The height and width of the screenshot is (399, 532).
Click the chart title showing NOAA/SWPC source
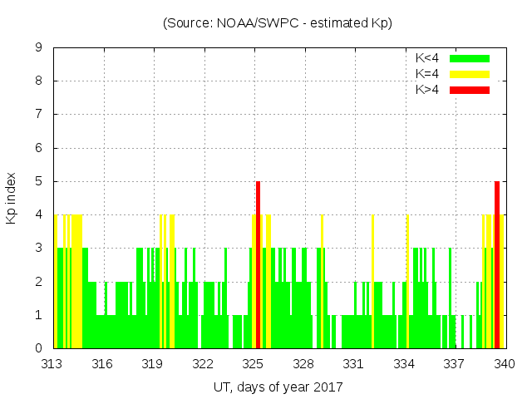(x=278, y=22)
